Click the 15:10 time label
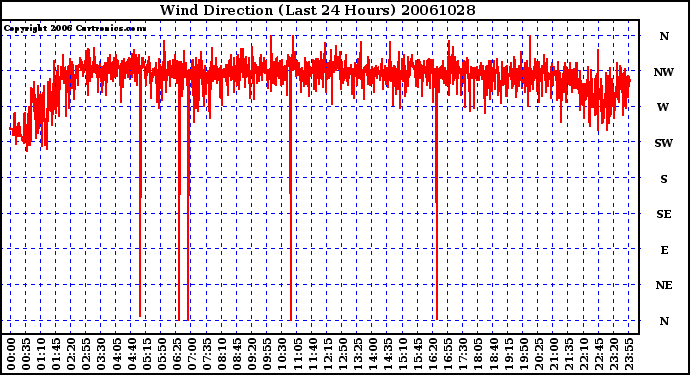This screenshot has height=375, width=690. (403, 354)
